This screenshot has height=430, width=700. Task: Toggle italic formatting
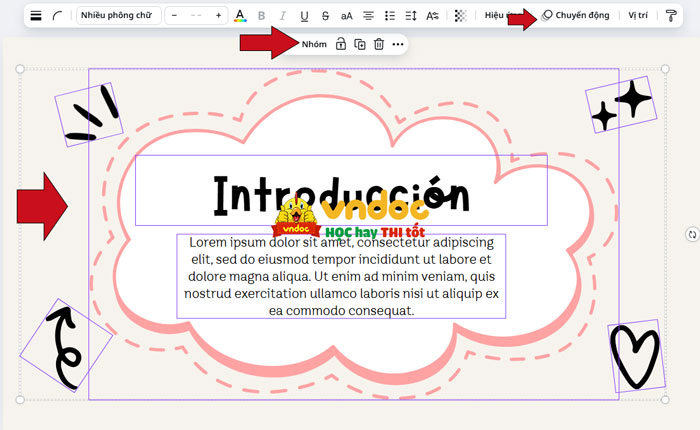[283, 16]
